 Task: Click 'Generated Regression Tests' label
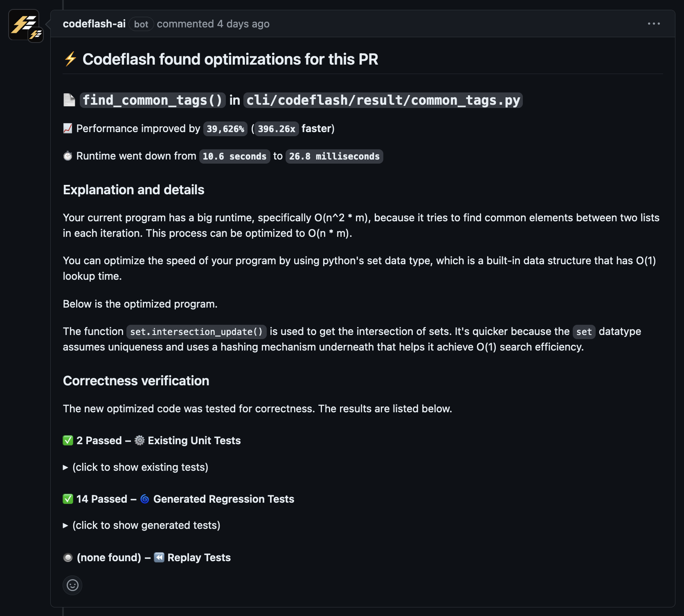[224, 499]
